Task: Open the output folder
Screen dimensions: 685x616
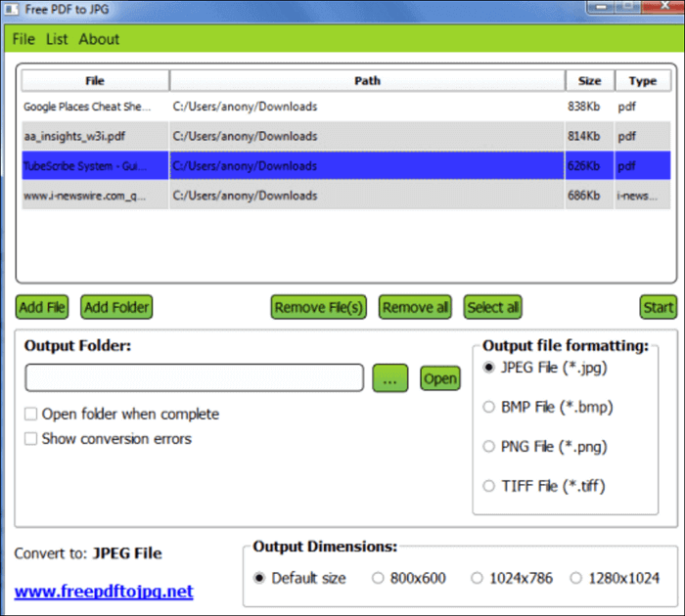Action: (439, 378)
